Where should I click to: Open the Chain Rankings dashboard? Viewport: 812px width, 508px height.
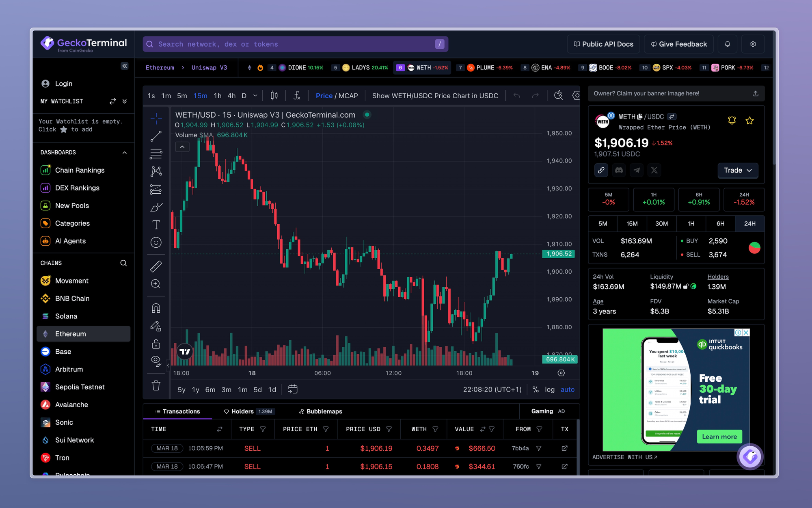click(80, 170)
